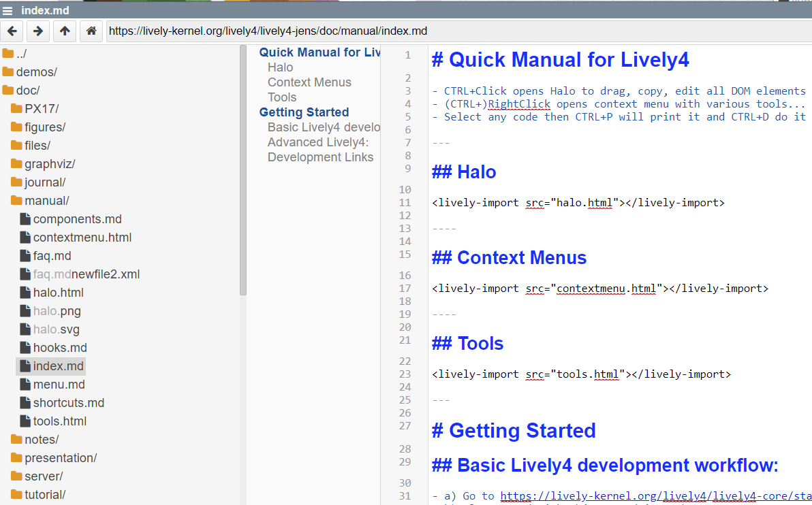This screenshot has width=812, height=505.
Task: Click the Halo entry in outline
Action: point(280,67)
